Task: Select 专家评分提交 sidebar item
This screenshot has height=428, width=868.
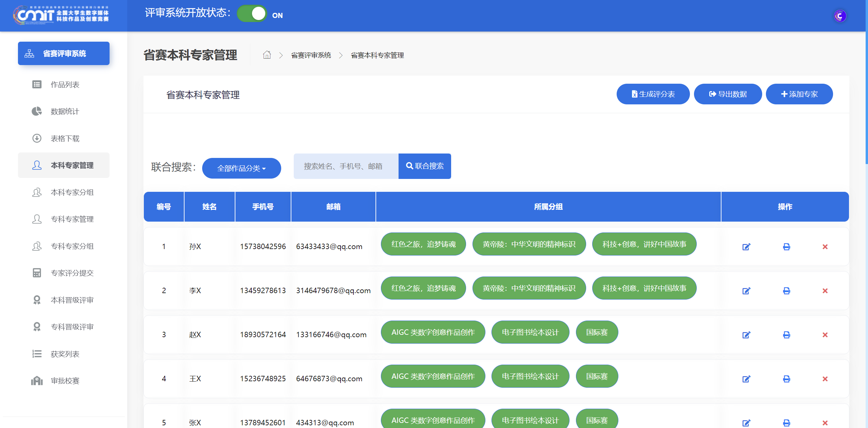Action: pos(72,273)
